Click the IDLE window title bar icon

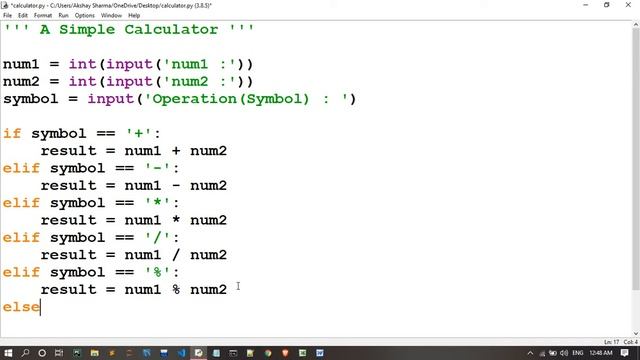(x=5, y=5)
